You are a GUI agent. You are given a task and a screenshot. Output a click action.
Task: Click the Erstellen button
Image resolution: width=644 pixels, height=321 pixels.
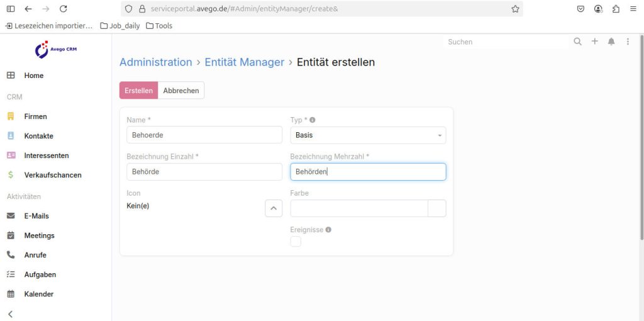[x=138, y=91]
